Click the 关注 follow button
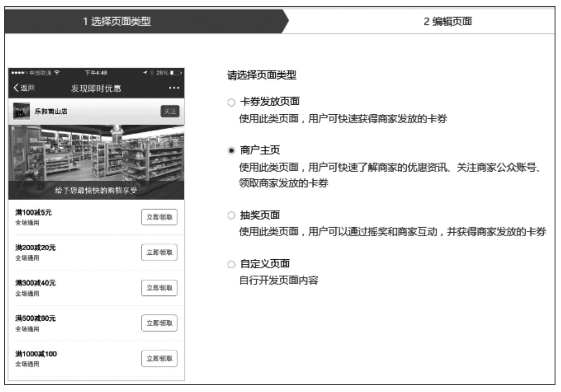The height and width of the screenshot is (392, 561). (x=170, y=111)
